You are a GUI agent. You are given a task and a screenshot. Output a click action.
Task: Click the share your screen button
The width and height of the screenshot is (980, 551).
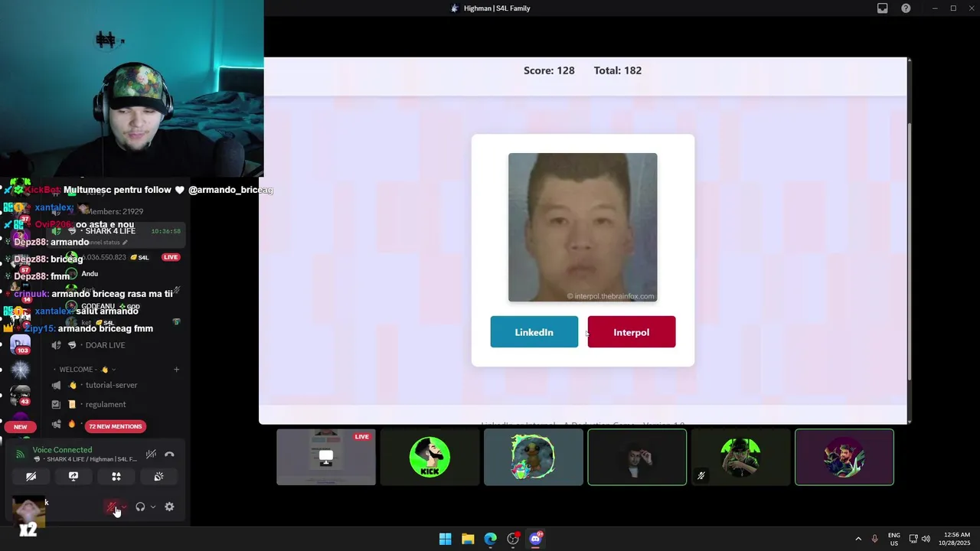73,476
